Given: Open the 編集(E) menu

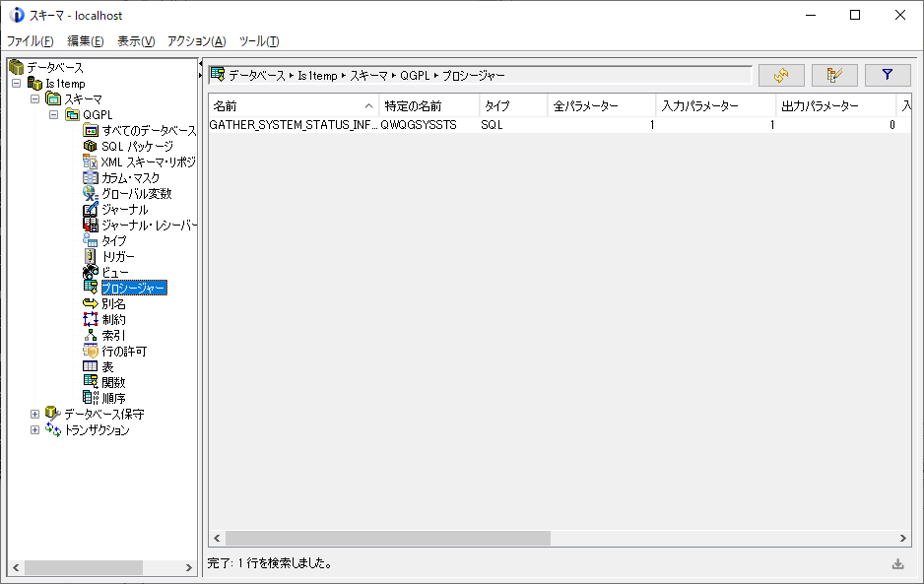Looking at the screenshot, I should (86, 40).
